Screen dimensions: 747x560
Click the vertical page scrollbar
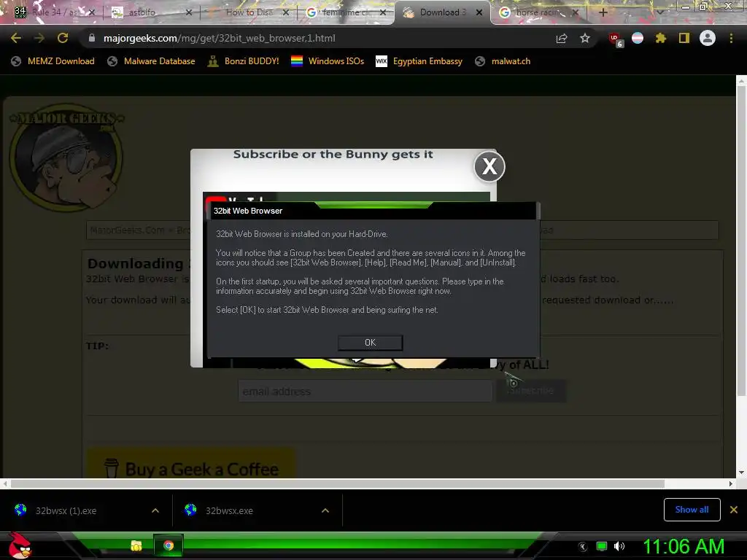(741, 241)
